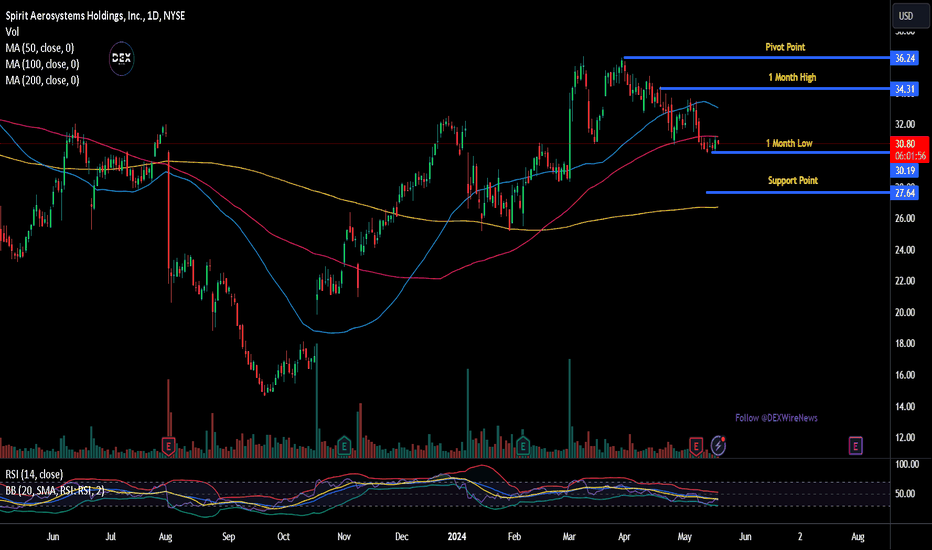The image size is (932, 550).
Task: Click the Apr label on time axis
Action: click(x=624, y=536)
